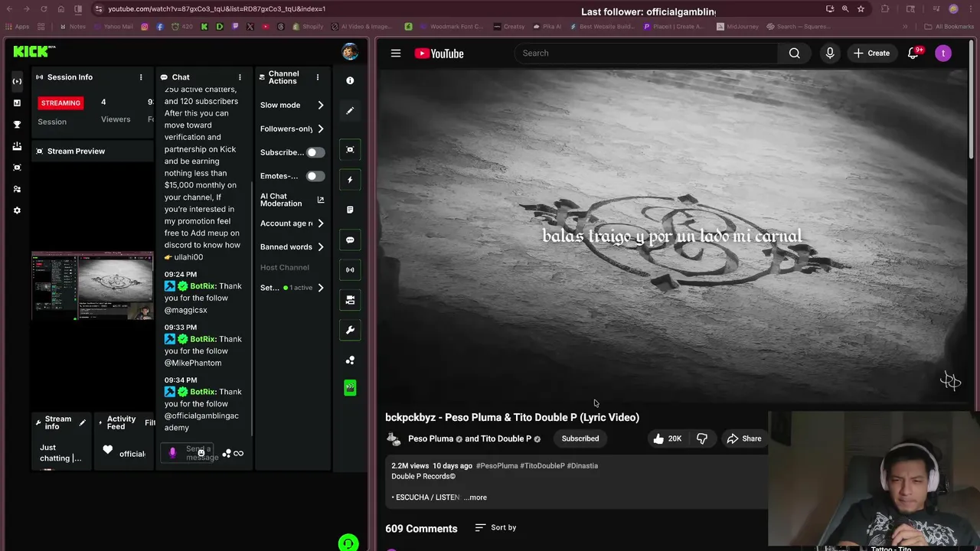980x551 pixels.
Task: Toggle the chat bubble widget icon in right rail
Action: coord(350,240)
